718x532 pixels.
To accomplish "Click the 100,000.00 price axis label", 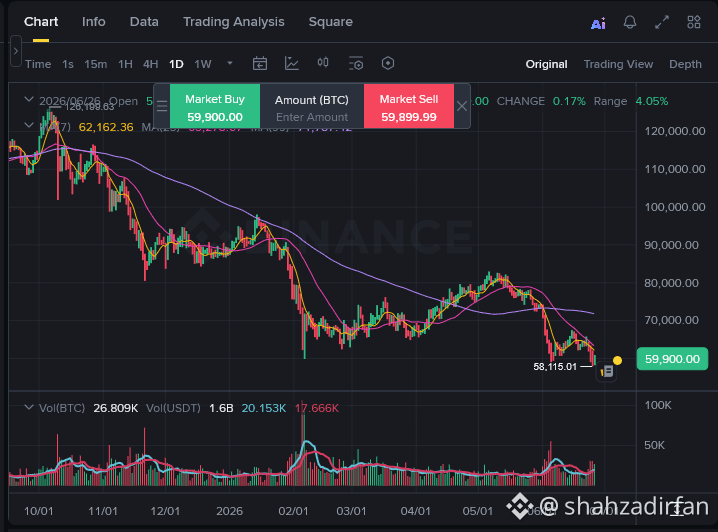I will (675, 207).
